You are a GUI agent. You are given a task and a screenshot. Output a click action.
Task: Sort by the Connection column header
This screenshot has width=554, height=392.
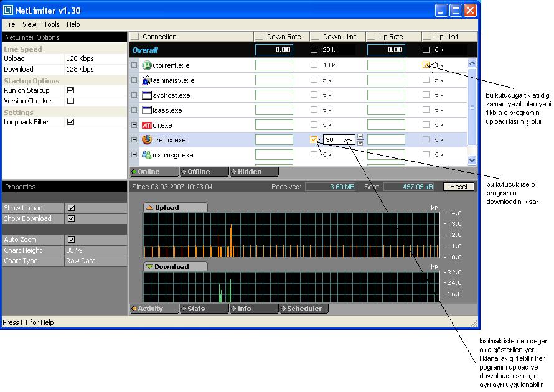click(x=192, y=37)
